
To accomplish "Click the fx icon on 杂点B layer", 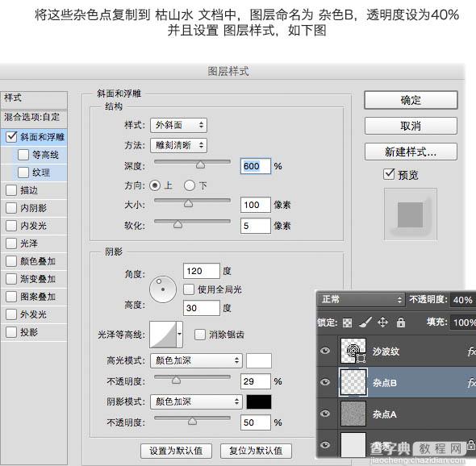I will (x=471, y=383).
